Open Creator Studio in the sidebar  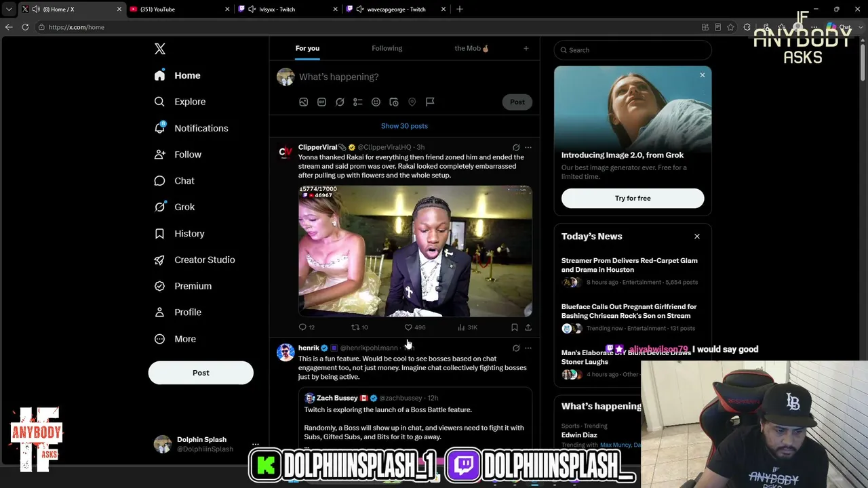pos(195,260)
